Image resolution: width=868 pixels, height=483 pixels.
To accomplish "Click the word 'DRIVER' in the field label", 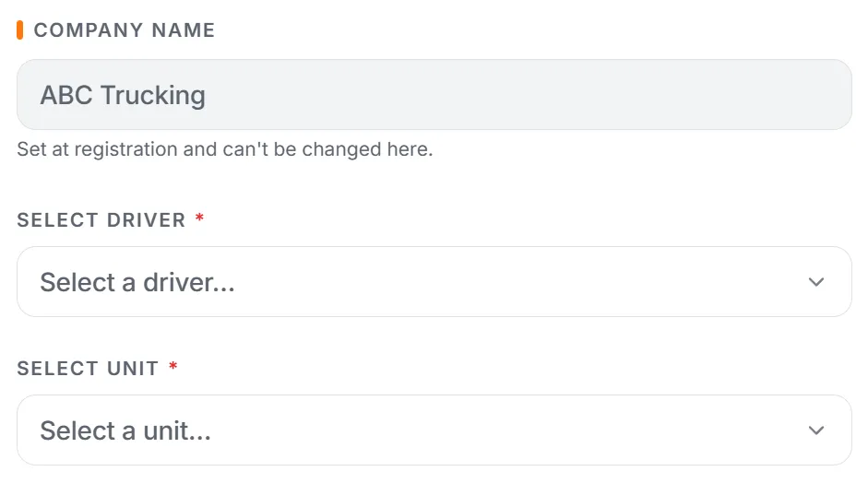I will click(x=146, y=220).
